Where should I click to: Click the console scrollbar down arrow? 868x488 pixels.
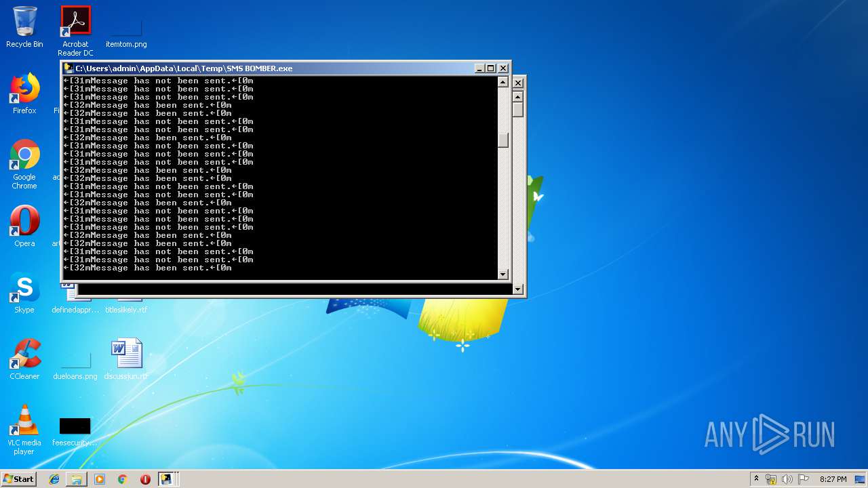click(x=503, y=274)
